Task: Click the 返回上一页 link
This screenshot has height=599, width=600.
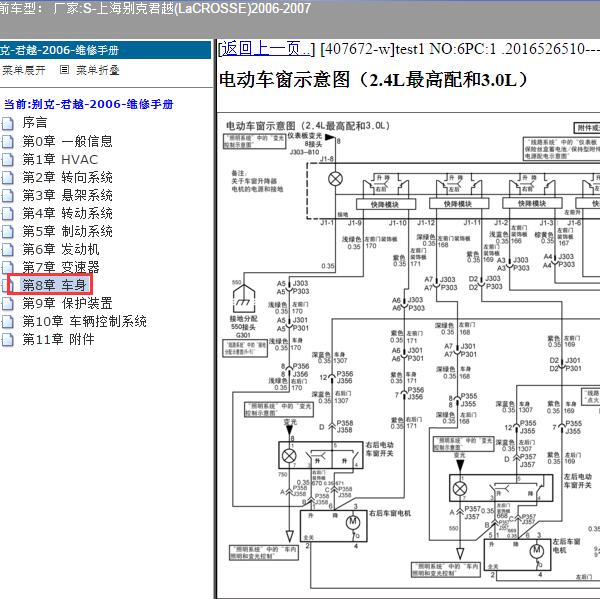Action: [266, 49]
